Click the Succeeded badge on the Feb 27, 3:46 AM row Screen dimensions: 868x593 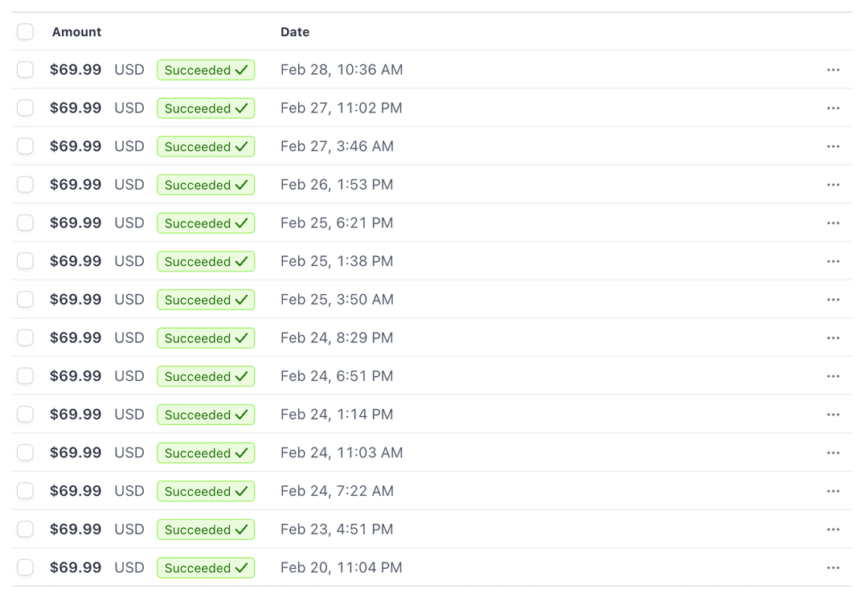pyautogui.click(x=206, y=146)
